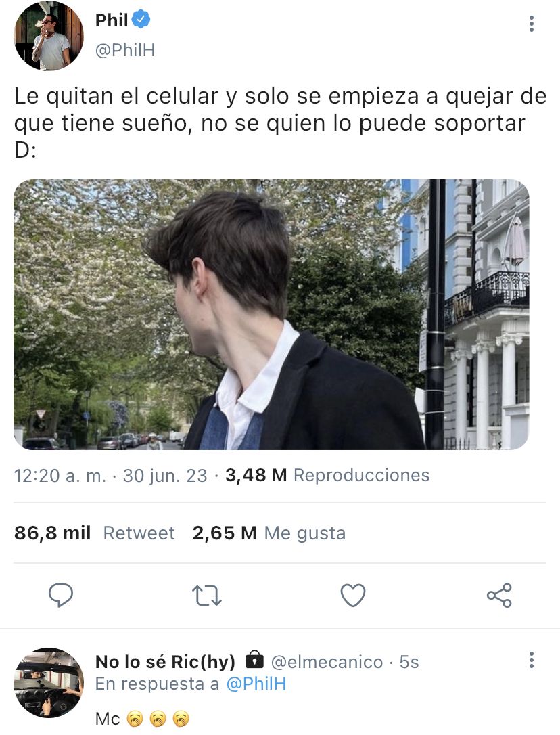
Task: View the 86,8 mil Retweet list
Action: [x=95, y=533]
